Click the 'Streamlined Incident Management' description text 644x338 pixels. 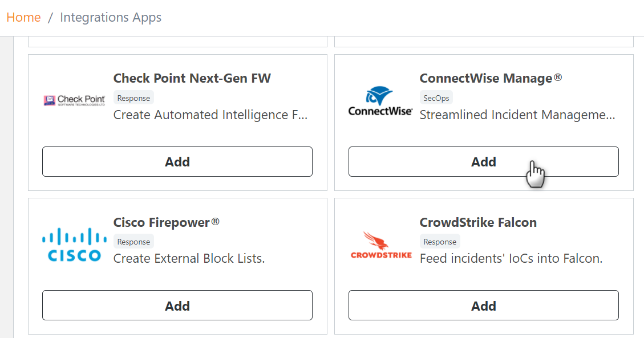point(517,115)
